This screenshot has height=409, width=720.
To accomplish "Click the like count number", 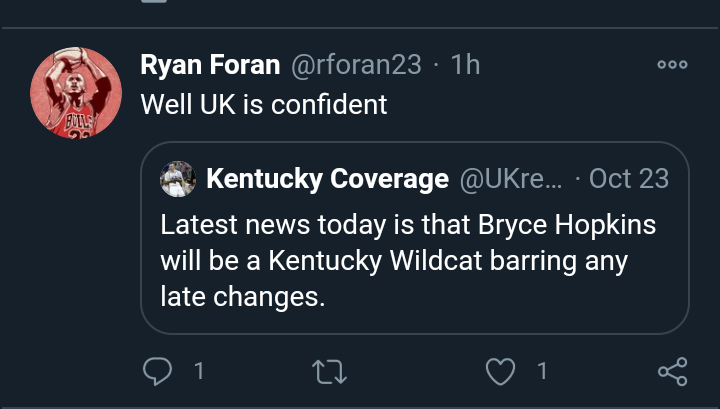I will tap(542, 372).
